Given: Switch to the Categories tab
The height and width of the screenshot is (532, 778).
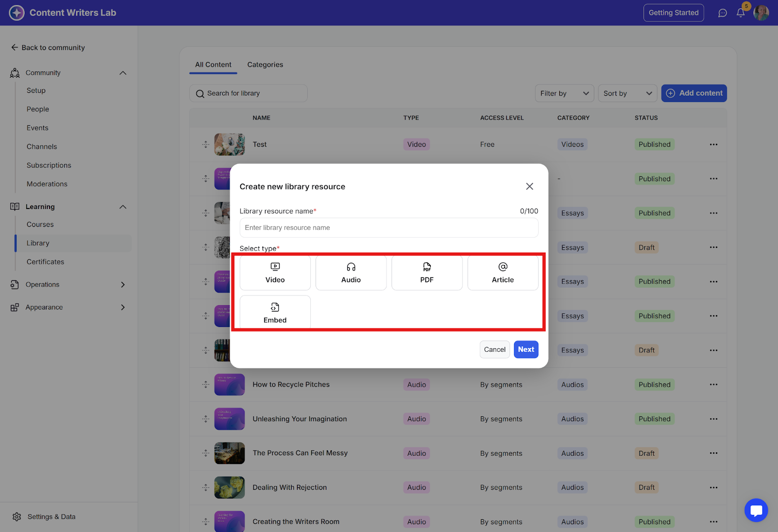Looking at the screenshot, I should tap(265, 65).
